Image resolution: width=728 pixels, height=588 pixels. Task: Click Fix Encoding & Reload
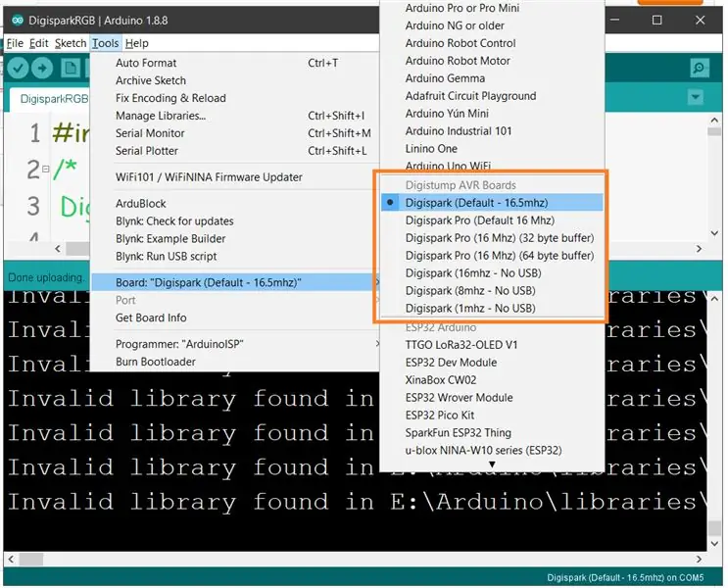point(235,98)
